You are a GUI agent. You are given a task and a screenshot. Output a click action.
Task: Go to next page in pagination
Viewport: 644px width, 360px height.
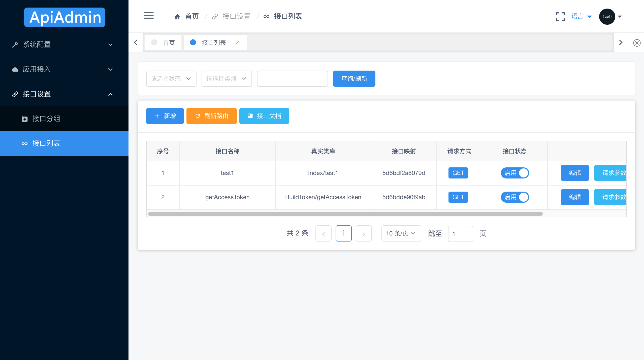[364, 233]
